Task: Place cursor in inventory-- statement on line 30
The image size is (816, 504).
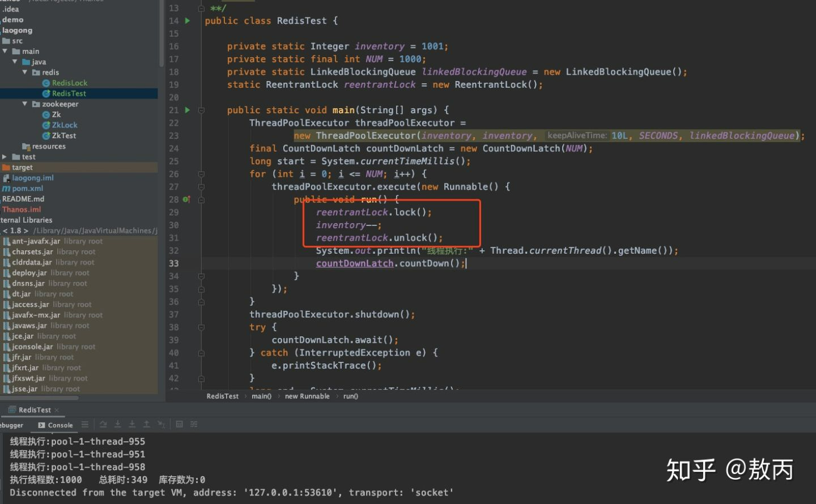Action: coord(348,225)
